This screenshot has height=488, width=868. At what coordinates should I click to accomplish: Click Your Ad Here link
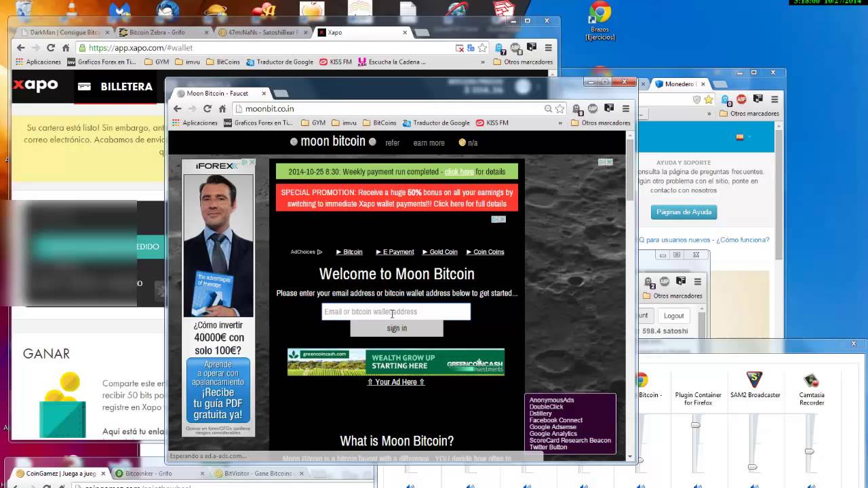coord(396,382)
